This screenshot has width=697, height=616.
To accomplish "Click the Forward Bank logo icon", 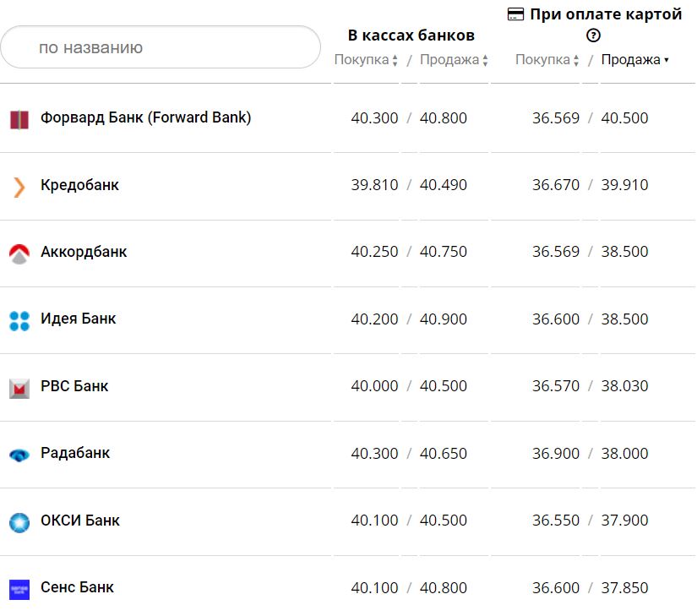I will pos(19,119).
